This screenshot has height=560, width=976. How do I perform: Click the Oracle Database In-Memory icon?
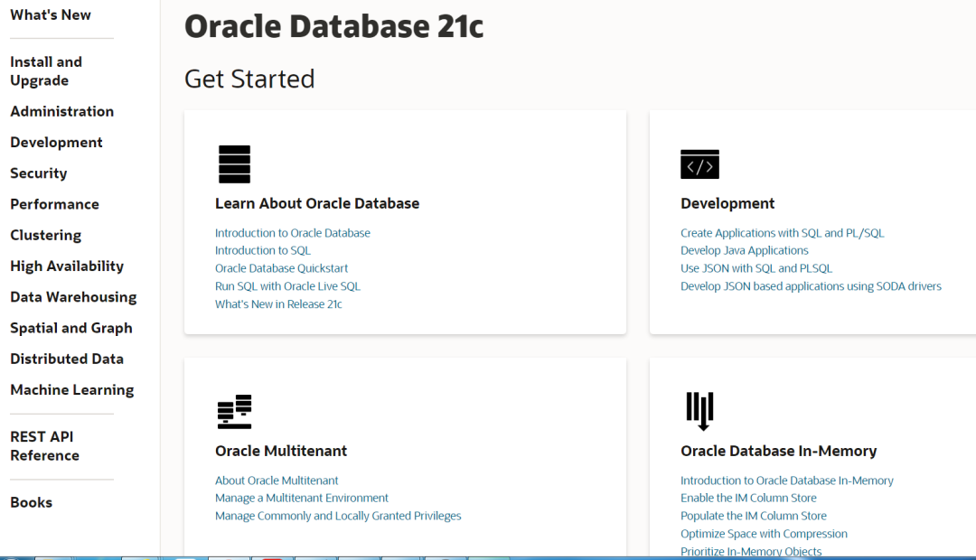pos(699,411)
